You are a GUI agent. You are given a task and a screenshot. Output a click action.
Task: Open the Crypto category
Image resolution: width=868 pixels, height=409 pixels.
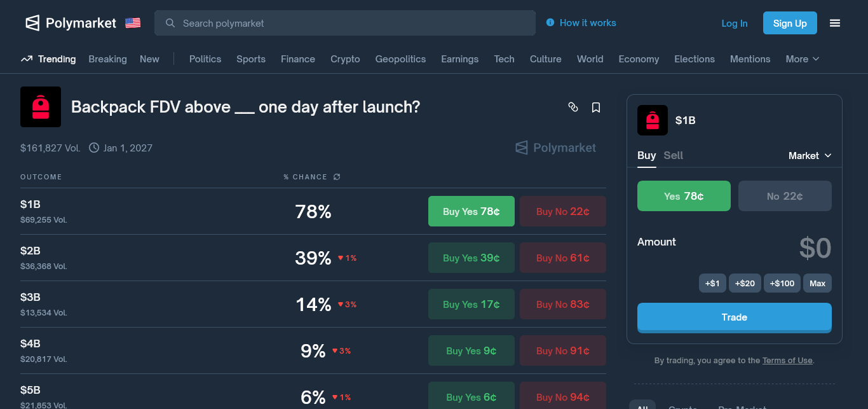345,59
